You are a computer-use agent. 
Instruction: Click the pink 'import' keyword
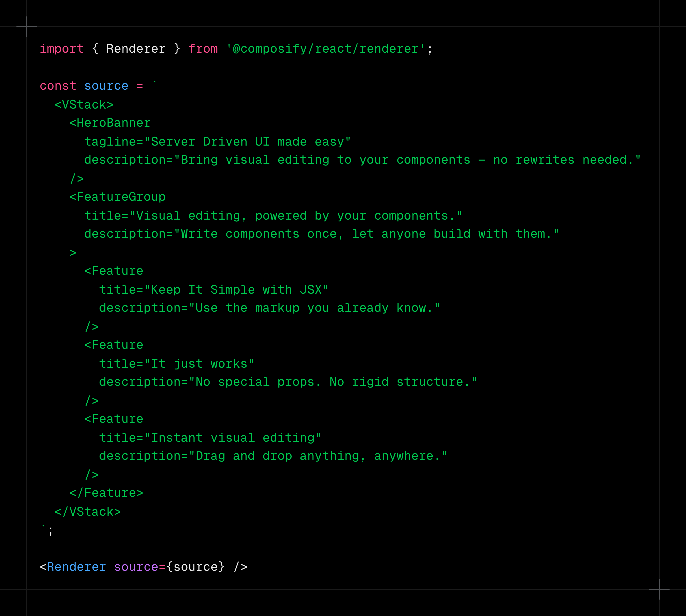coord(62,49)
